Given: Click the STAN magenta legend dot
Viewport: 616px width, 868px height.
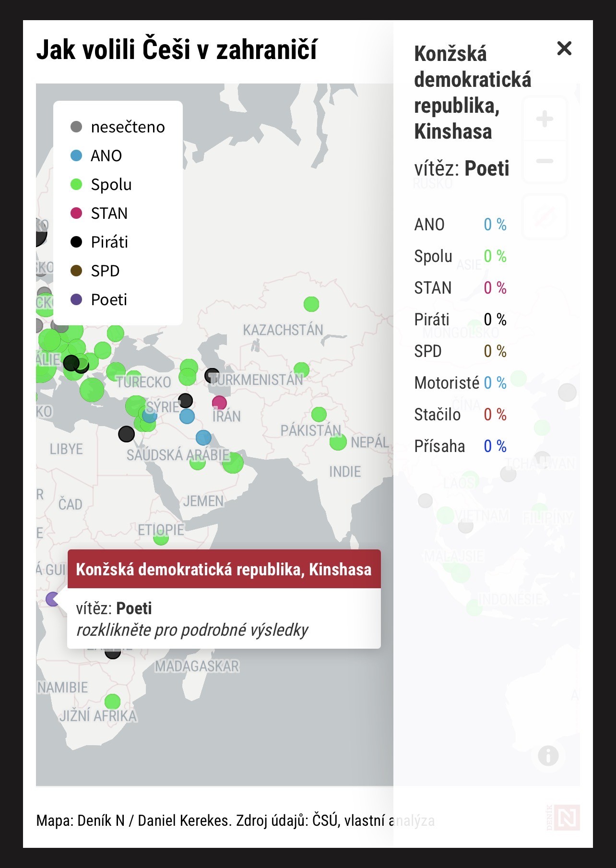Looking at the screenshot, I should point(76,213).
